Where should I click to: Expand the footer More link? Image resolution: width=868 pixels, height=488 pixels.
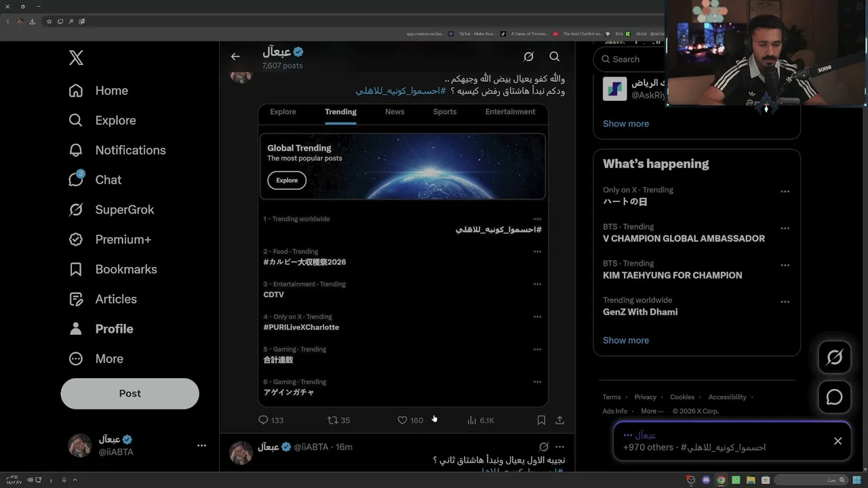point(652,411)
